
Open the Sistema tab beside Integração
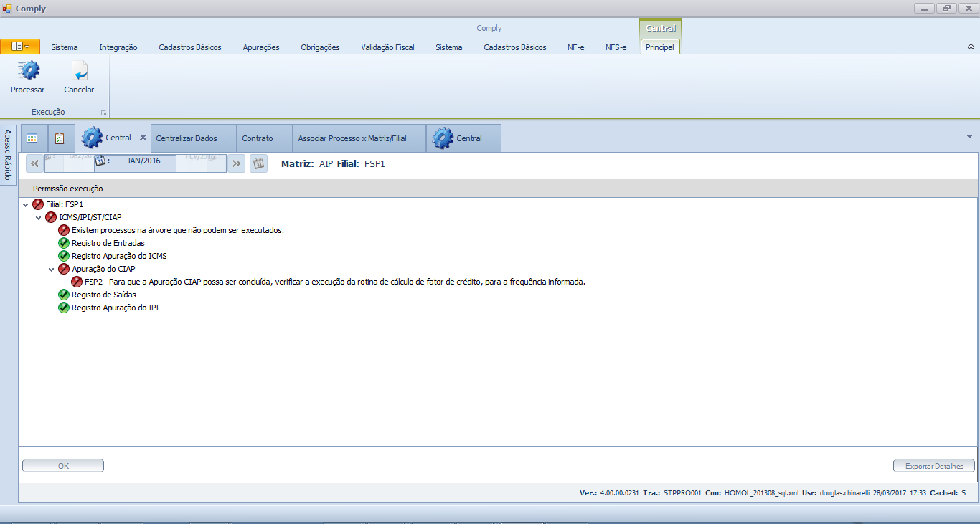pyautogui.click(x=65, y=47)
